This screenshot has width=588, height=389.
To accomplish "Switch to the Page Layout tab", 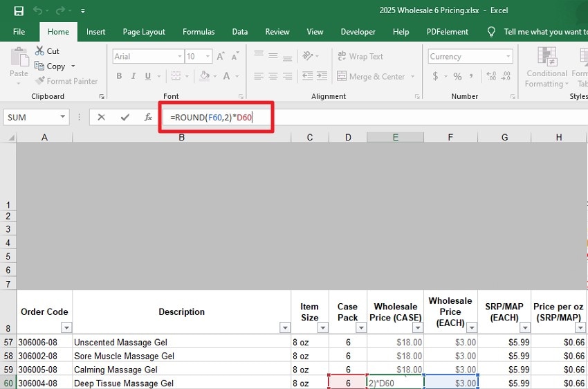I will (x=144, y=32).
